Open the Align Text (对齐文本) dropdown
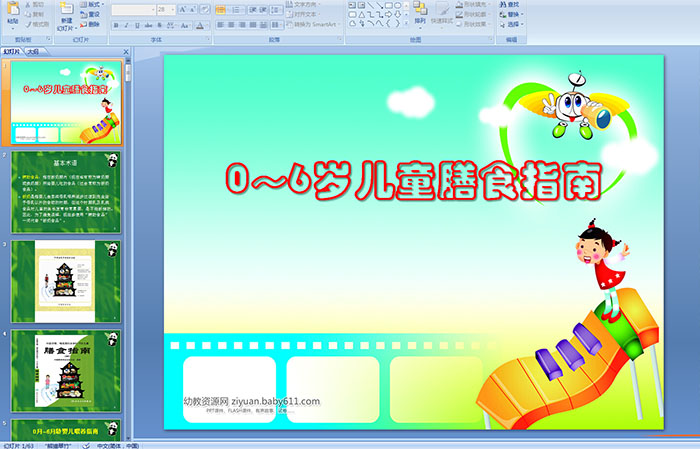700x449 pixels. coord(302,14)
